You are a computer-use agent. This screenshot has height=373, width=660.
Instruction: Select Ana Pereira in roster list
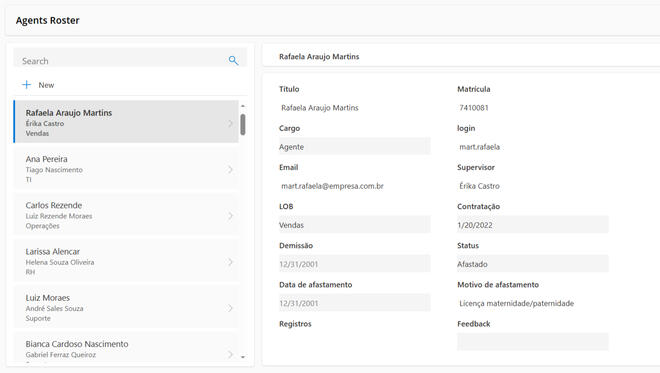tap(126, 168)
